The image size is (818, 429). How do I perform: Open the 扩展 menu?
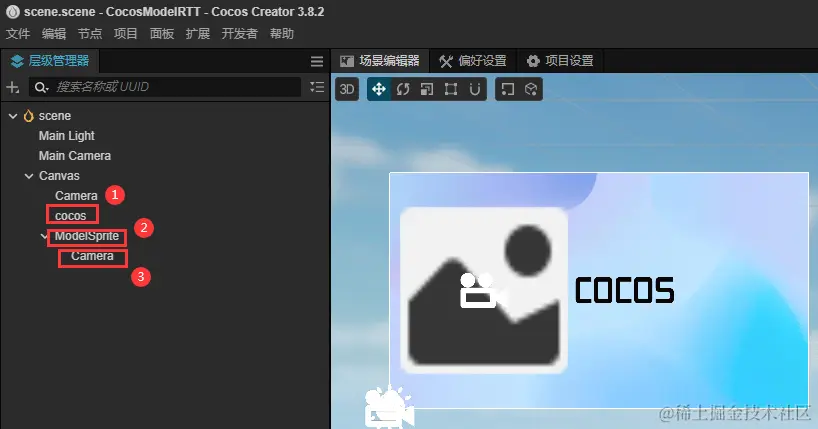click(x=198, y=34)
